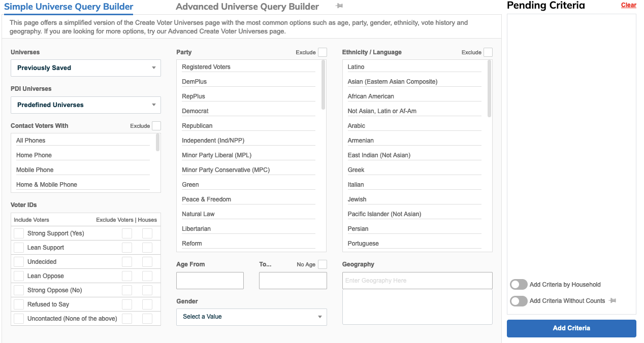Image resolution: width=644 pixels, height=343 pixels.
Task: Check Exclude box for Contact Voters With
Action: 156,126
